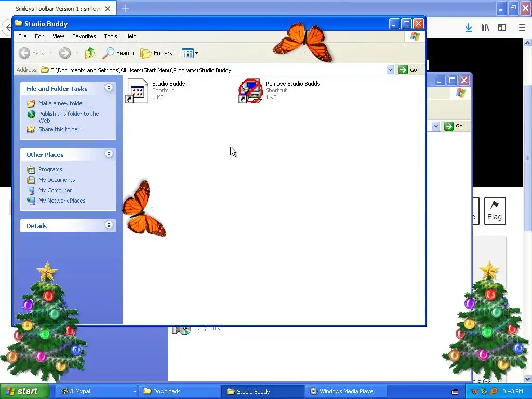The height and width of the screenshot is (399, 532).
Task: Open the Edit menu
Action: [x=39, y=36]
